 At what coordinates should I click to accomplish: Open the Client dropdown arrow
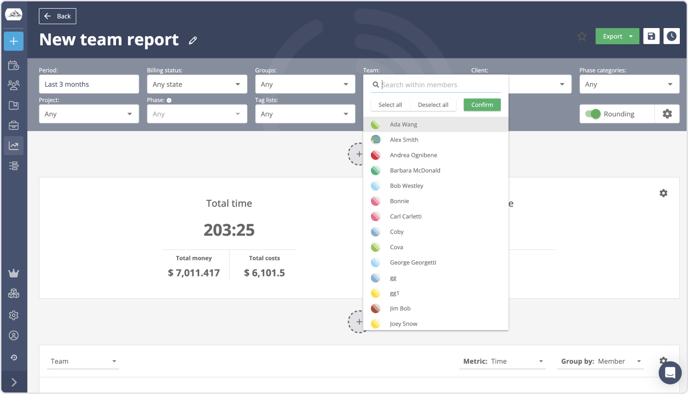click(562, 84)
